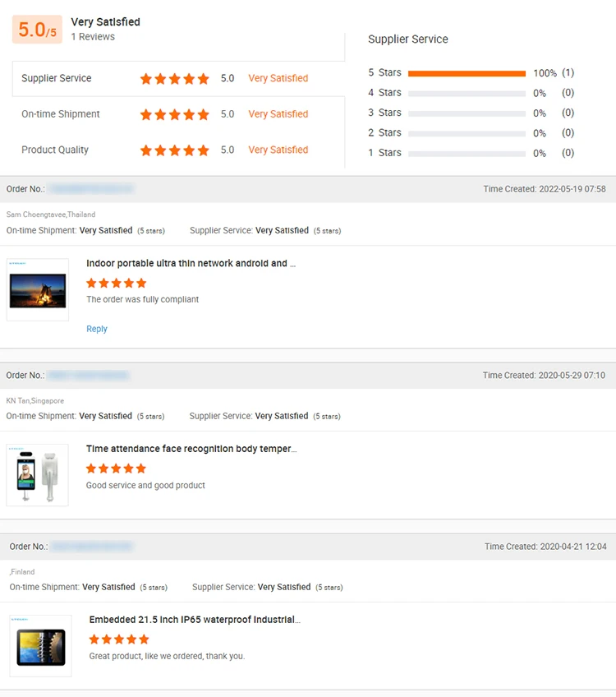Click the 4 Stars rating bar
This screenshot has height=697, width=616.
[x=467, y=93]
